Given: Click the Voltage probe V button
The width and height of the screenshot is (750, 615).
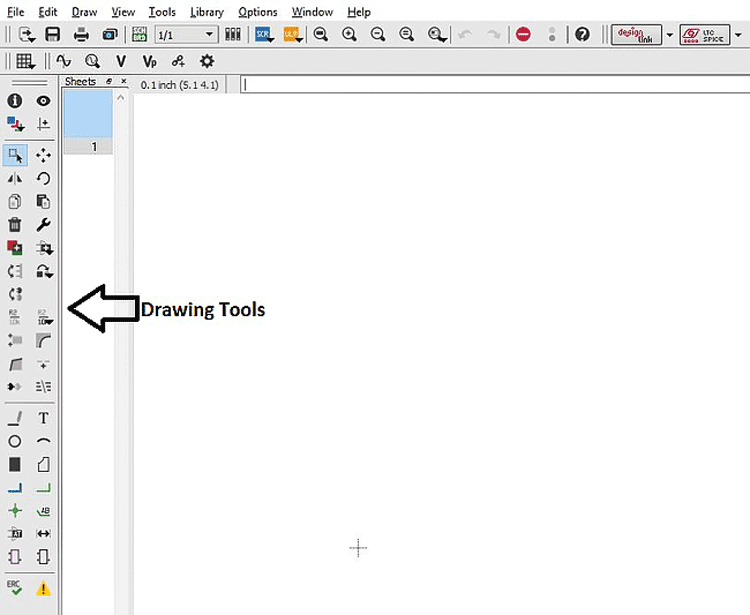Looking at the screenshot, I should (x=121, y=61).
